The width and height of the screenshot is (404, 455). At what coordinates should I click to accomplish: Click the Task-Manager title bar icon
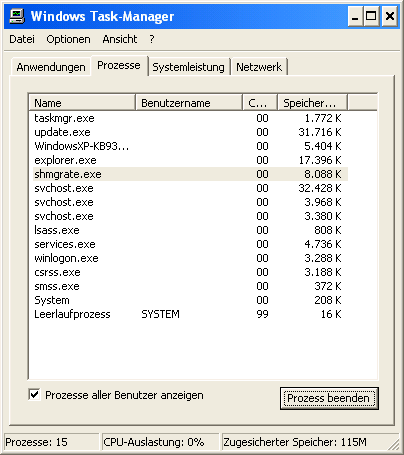17,16
